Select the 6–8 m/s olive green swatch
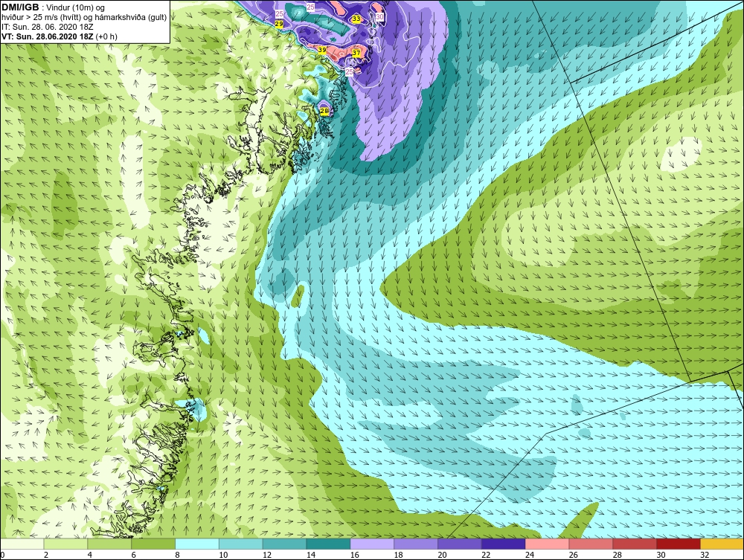Screen dimensions: 744x560 point(153,544)
